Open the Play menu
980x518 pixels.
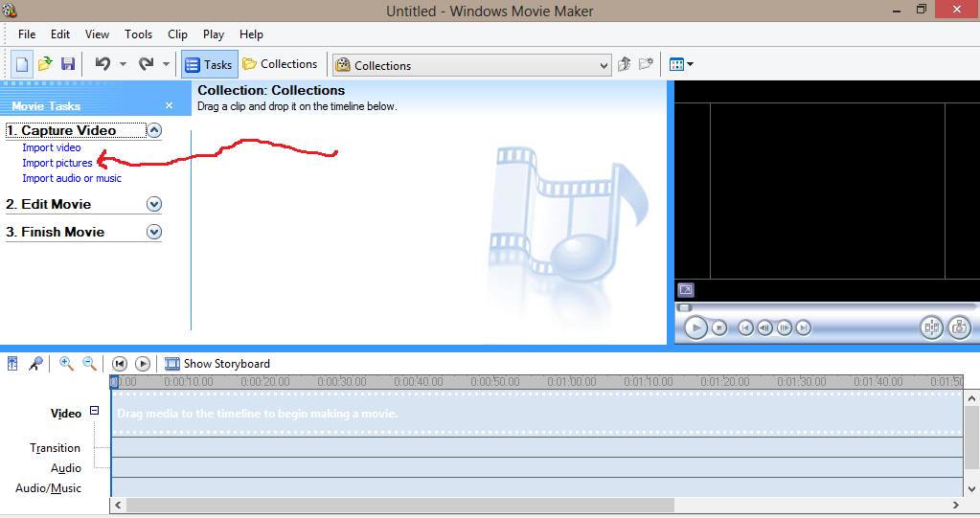[213, 34]
